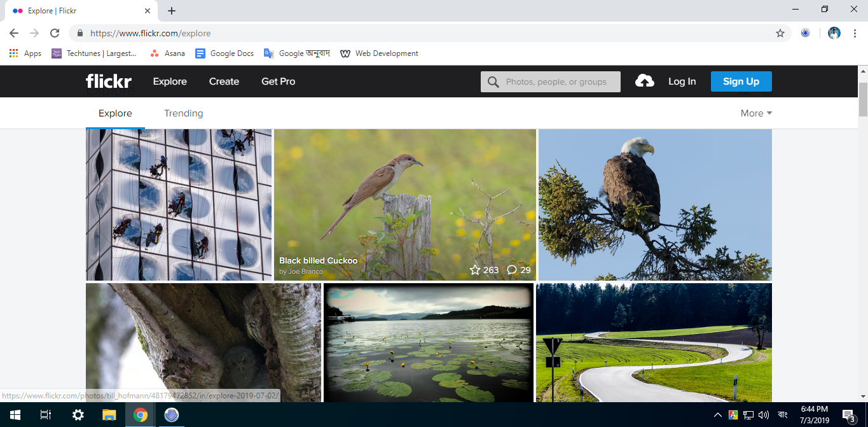The width and height of the screenshot is (868, 427).
Task: Click the language indicator in system tray
Action: (782, 415)
